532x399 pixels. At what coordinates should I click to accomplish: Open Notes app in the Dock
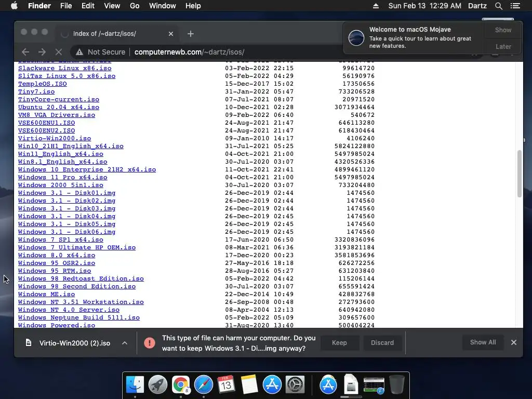tap(249, 385)
